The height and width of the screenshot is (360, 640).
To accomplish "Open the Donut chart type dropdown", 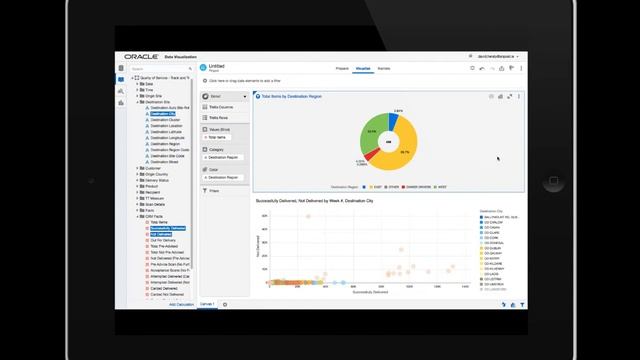I will coord(225,96).
